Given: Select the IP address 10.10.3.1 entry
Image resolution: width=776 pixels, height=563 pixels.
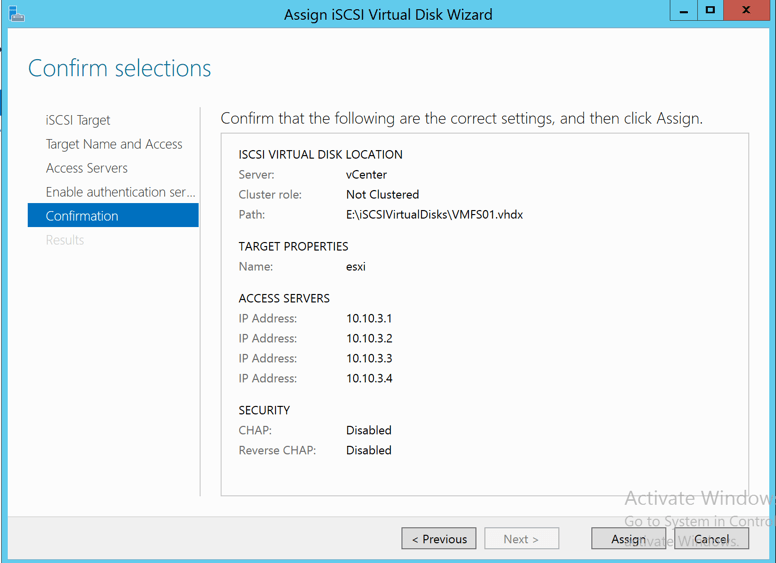Looking at the screenshot, I should pos(369,319).
